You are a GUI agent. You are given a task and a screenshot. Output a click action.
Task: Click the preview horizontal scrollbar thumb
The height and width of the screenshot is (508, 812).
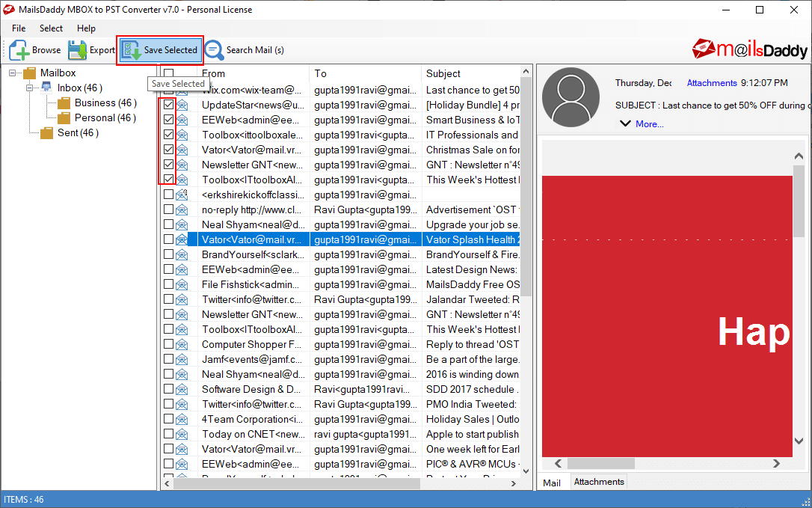point(600,463)
